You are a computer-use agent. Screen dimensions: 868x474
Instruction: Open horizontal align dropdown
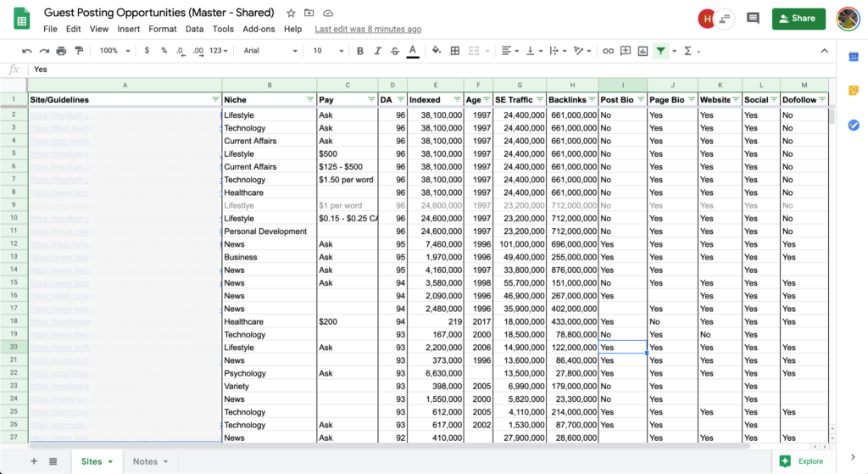509,51
